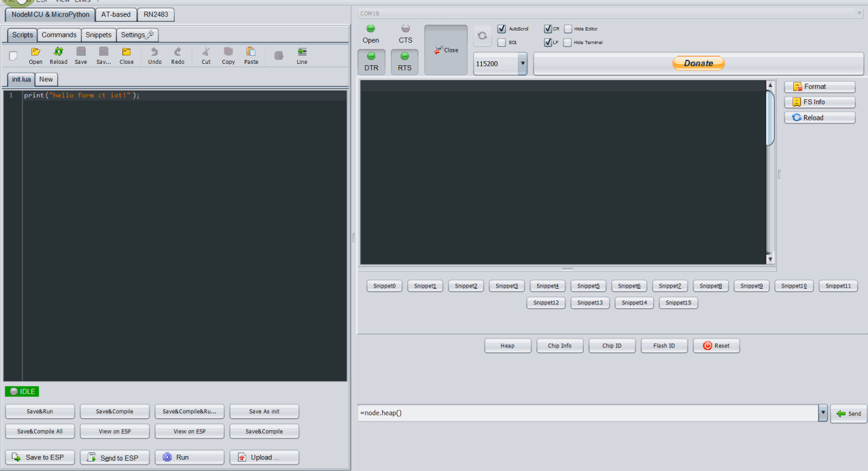Check the Hide Terminal option
Image resolution: width=868 pixels, height=471 pixels.
click(x=568, y=42)
